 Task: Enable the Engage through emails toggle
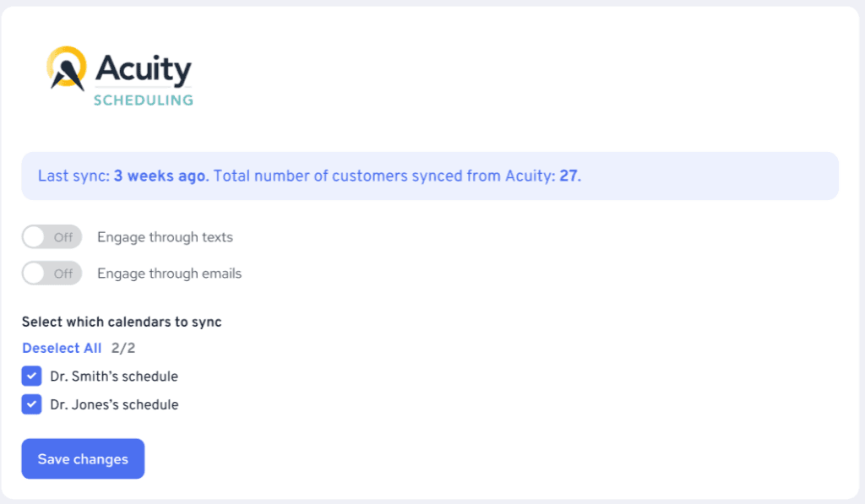coord(52,274)
